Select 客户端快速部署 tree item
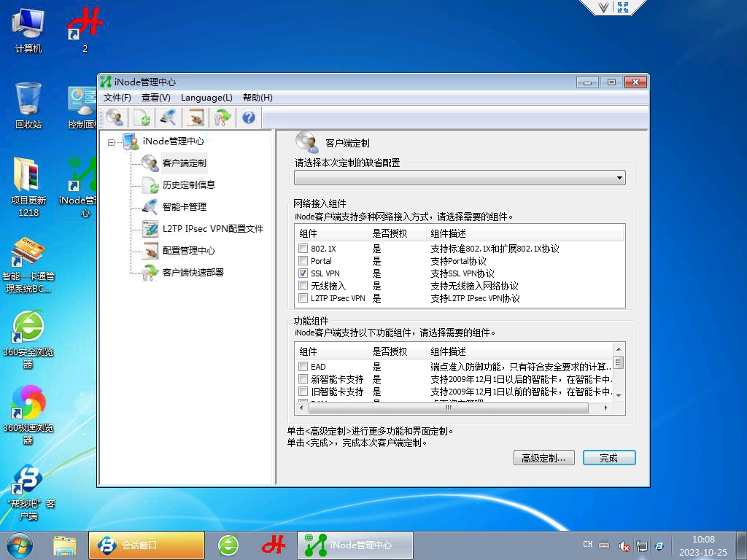This screenshot has height=560, width=747. coord(193,273)
